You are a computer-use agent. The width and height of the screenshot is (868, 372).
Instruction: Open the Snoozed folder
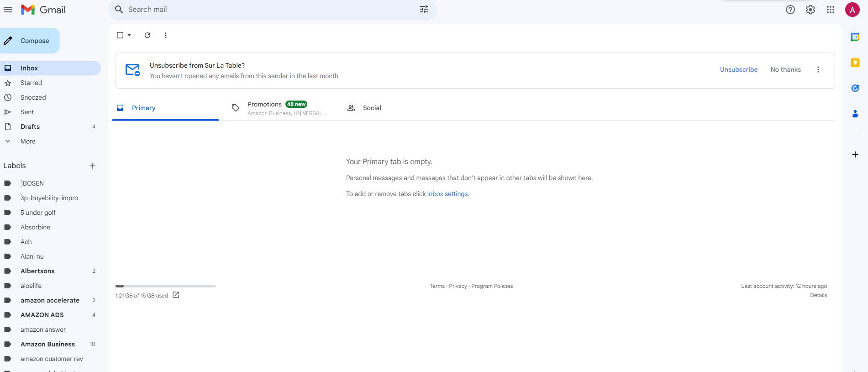(50, 97)
